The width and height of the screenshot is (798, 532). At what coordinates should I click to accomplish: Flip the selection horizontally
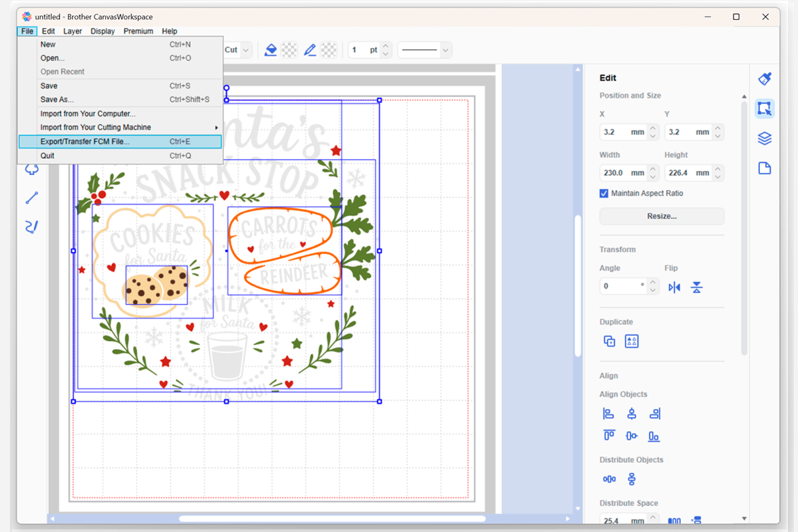pos(674,287)
